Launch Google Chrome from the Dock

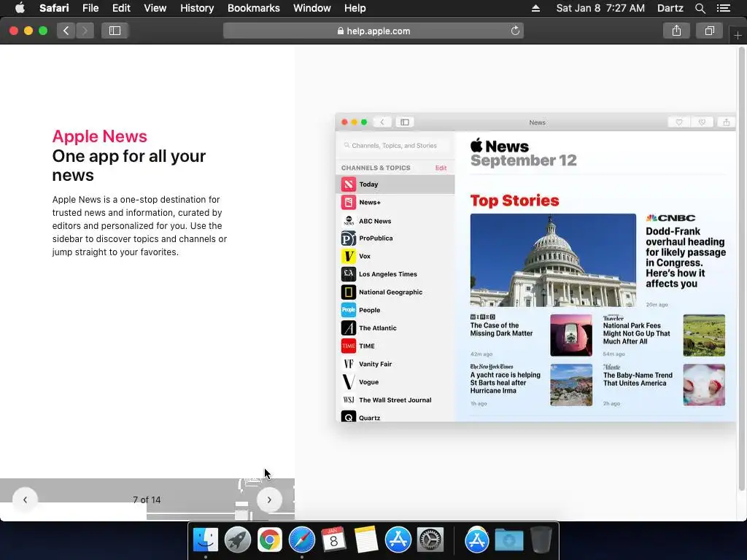[x=270, y=540]
